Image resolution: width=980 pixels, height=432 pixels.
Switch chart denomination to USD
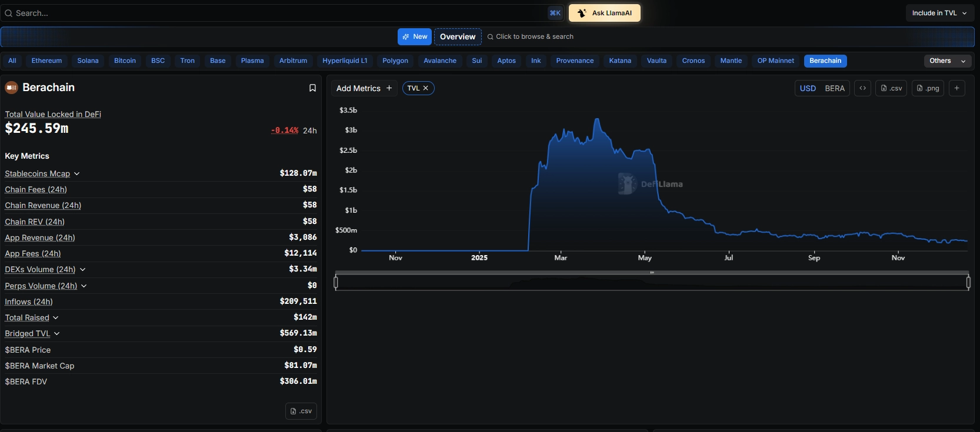point(808,88)
